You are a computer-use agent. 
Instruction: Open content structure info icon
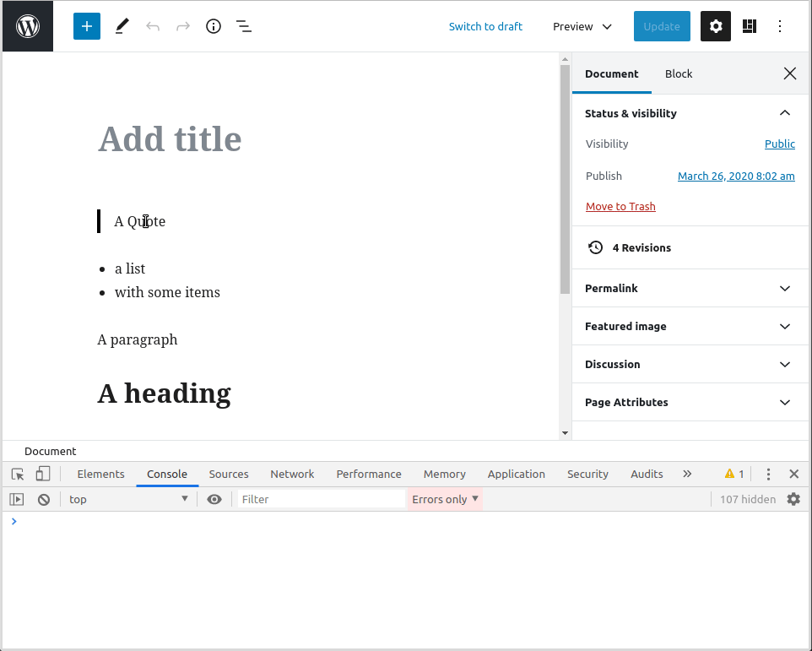click(214, 26)
